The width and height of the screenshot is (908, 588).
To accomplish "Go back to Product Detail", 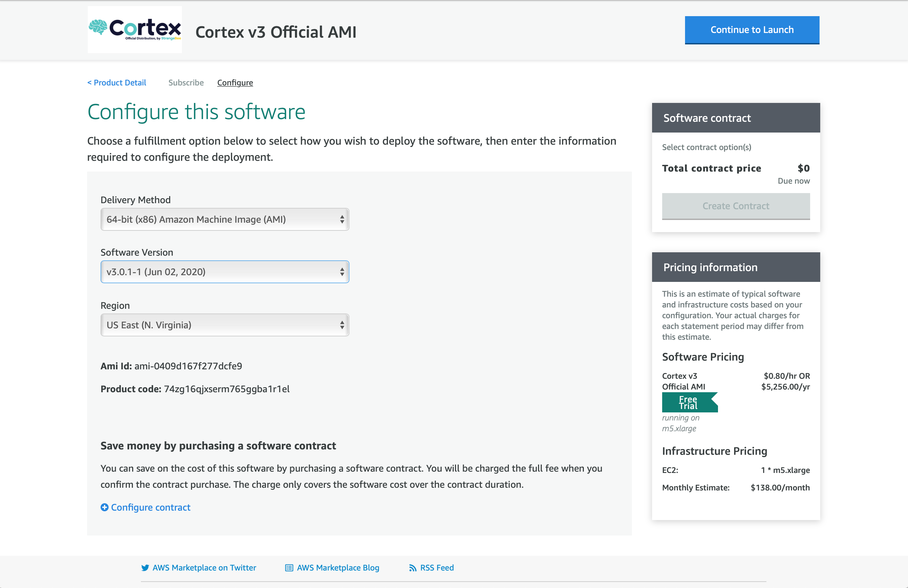I will pyautogui.click(x=117, y=82).
